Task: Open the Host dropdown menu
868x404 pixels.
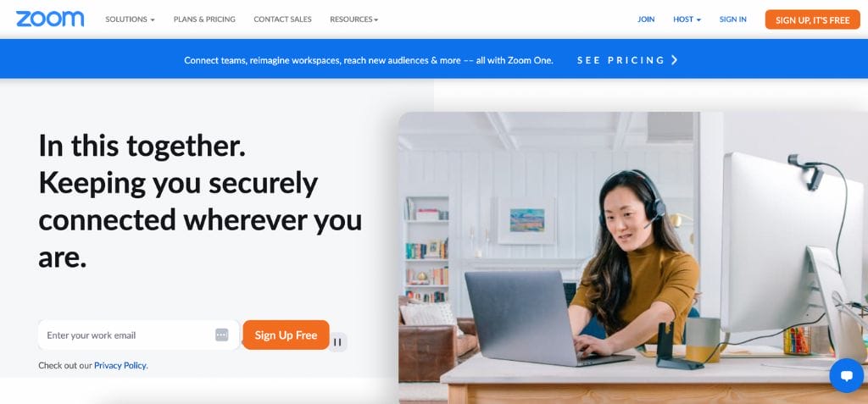Action: click(x=687, y=19)
